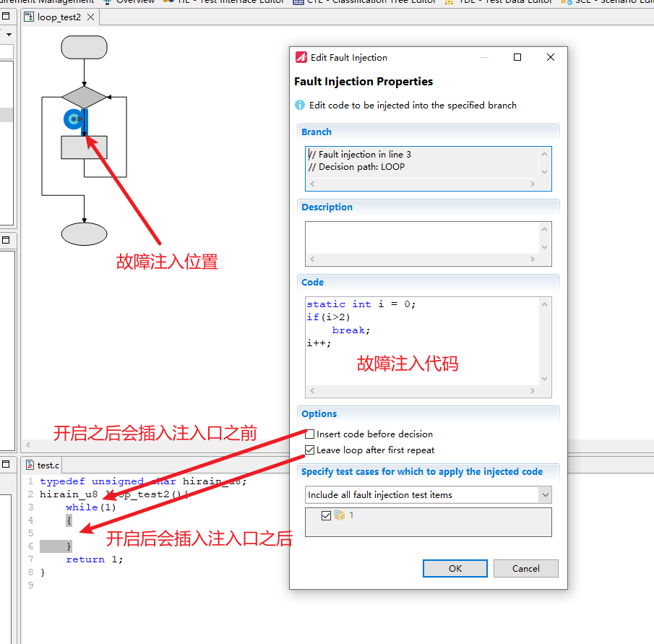Click the 'break;' code line
The image size is (654, 644).
point(351,330)
